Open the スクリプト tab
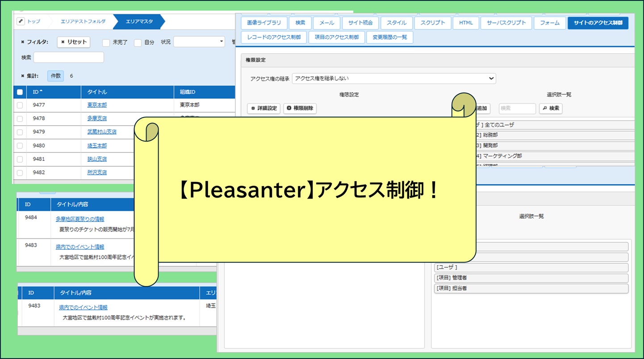 click(433, 23)
